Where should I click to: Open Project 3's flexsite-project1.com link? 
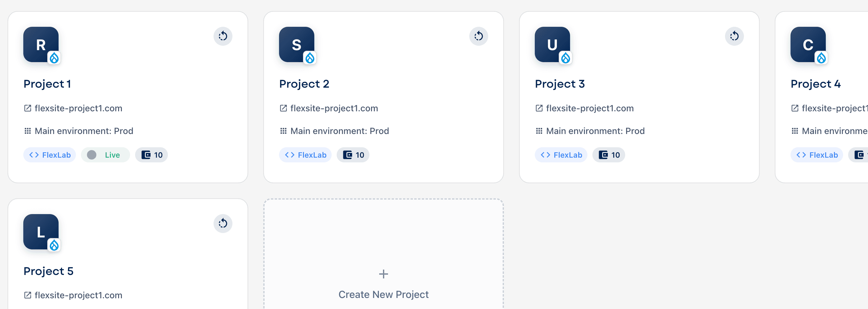coord(589,108)
